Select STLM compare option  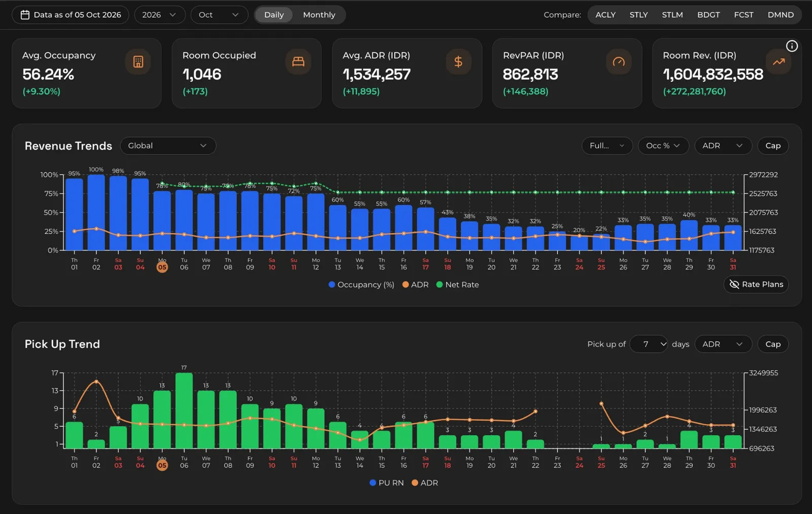[672, 15]
